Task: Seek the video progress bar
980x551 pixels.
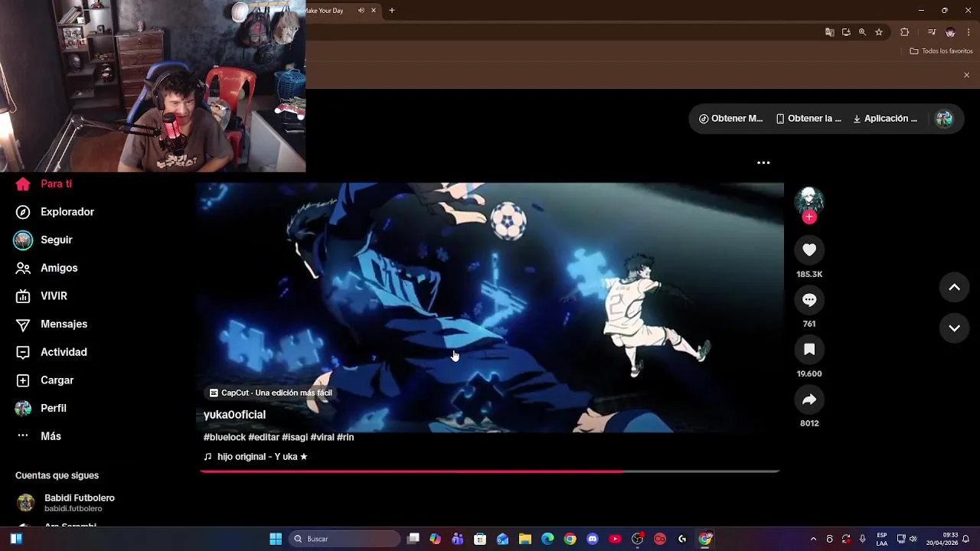Action: point(490,471)
